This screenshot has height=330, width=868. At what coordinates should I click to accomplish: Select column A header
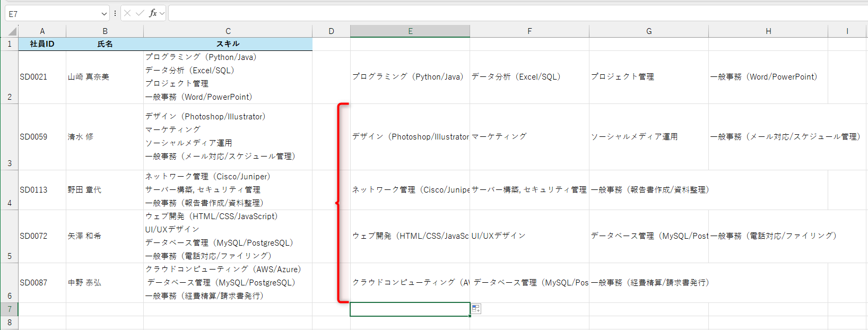pos(42,31)
